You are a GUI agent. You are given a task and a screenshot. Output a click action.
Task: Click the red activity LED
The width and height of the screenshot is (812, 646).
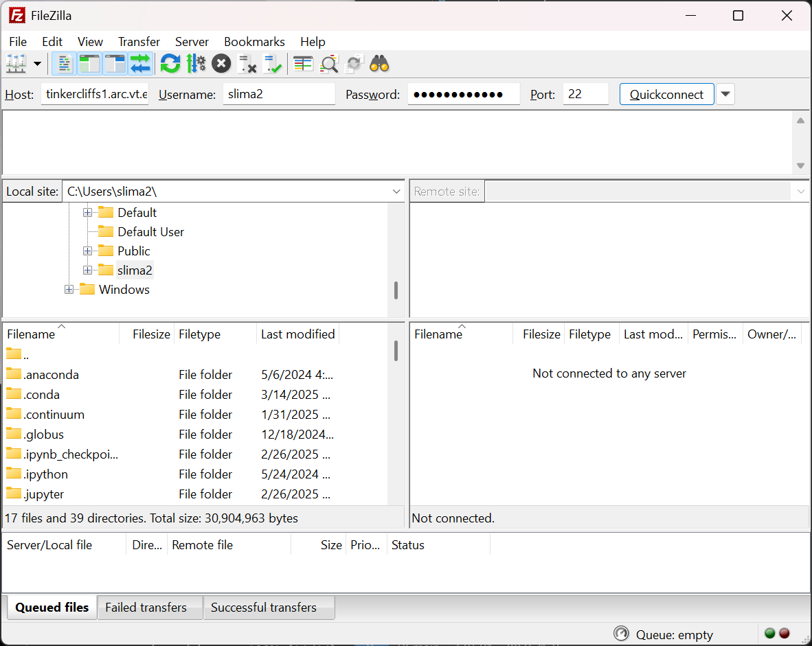(x=784, y=633)
